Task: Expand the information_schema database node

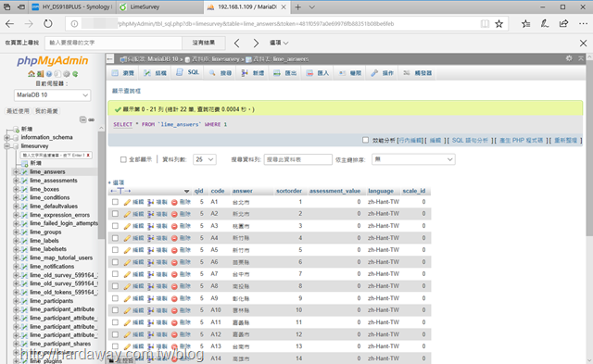Action: [7, 137]
